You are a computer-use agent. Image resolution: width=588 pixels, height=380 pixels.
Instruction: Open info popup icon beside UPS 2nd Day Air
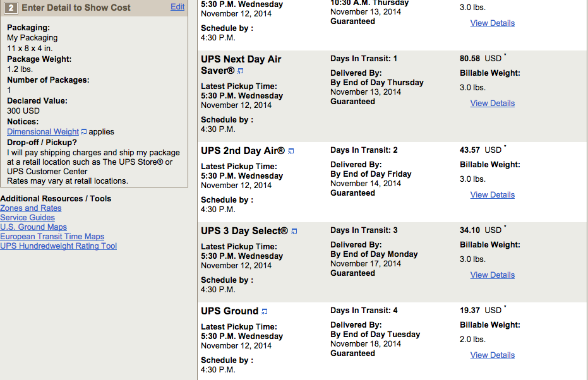point(291,151)
